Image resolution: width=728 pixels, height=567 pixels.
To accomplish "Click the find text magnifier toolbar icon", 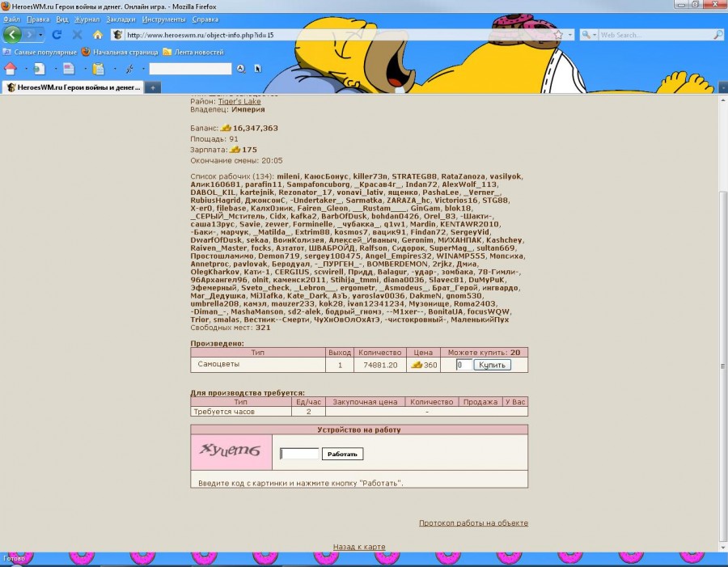I will tap(240, 69).
